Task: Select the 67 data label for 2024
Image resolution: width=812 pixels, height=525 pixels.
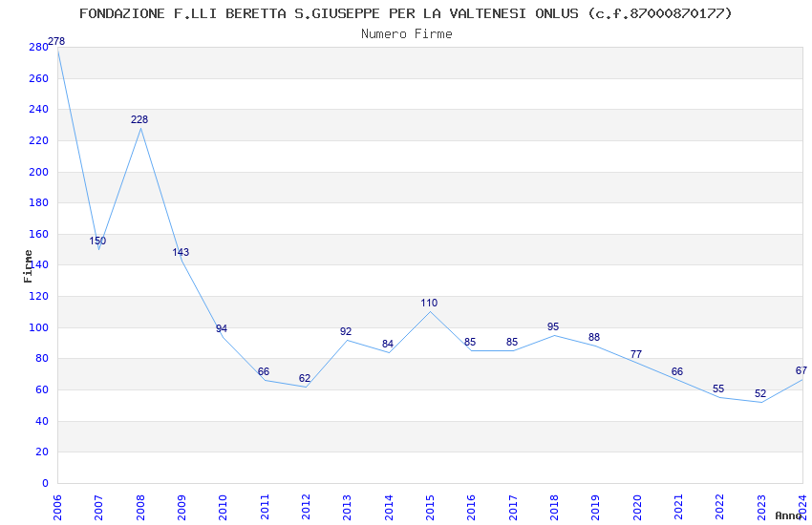Action: coord(801,370)
